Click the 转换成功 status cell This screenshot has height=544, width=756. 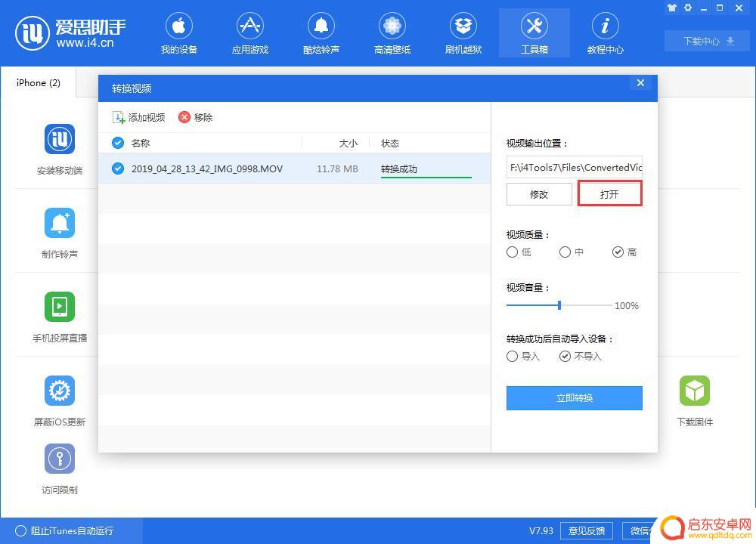click(398, 169)
